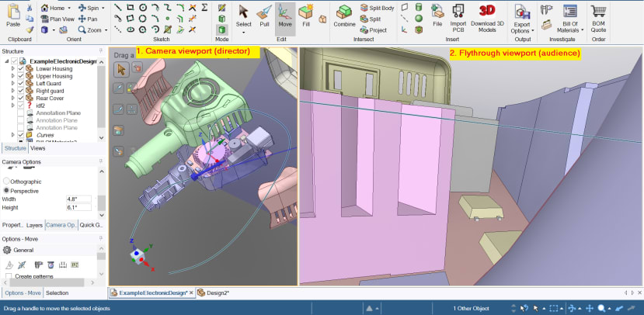Close the ExampleElectronicDesign document tab
The height and width of the screenshot is (315, 644).
pyautogui.click(x=191, y=292)
